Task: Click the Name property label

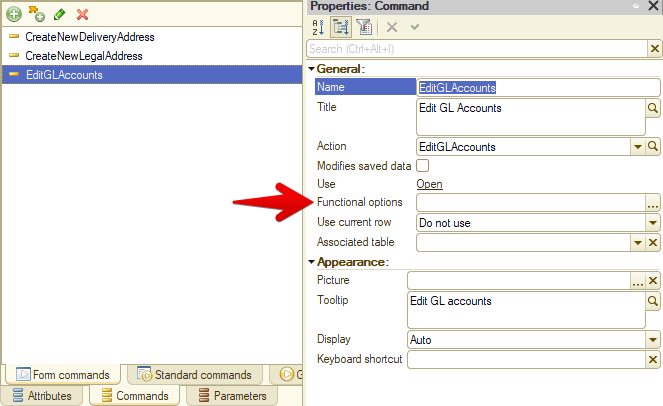Action: tap(331, 87)
